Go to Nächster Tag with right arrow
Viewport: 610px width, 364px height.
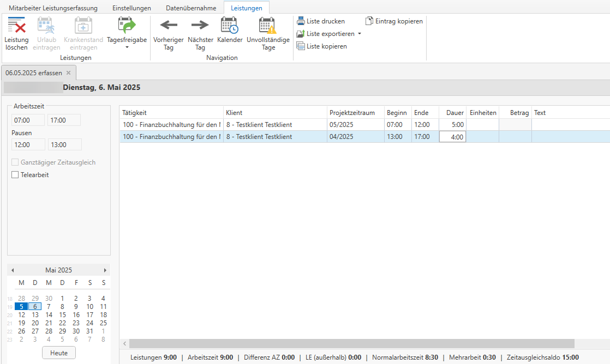[x=200, y=25]
